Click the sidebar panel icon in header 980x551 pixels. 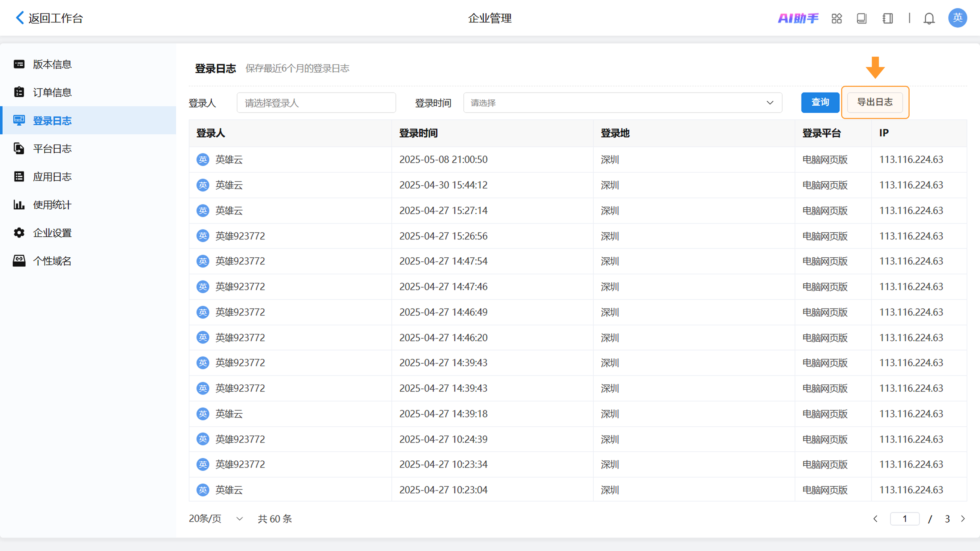[x=888, y=18]
